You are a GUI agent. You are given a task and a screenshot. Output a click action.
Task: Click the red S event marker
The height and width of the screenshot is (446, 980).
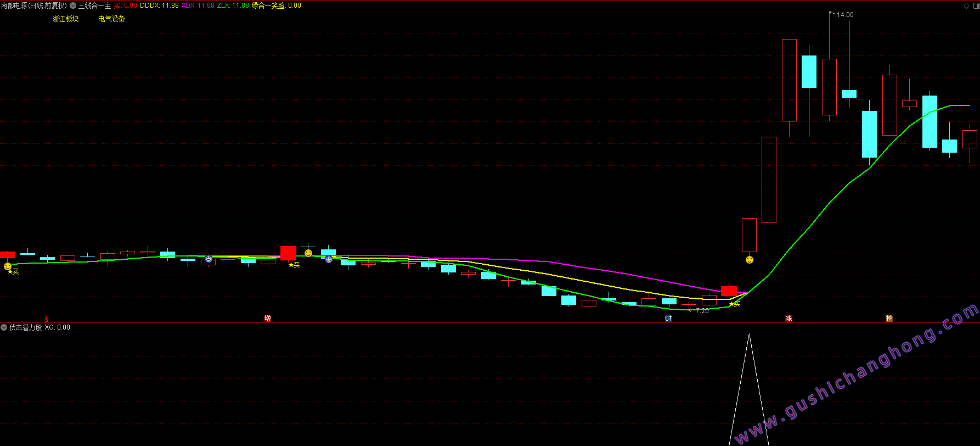[47, 319]
